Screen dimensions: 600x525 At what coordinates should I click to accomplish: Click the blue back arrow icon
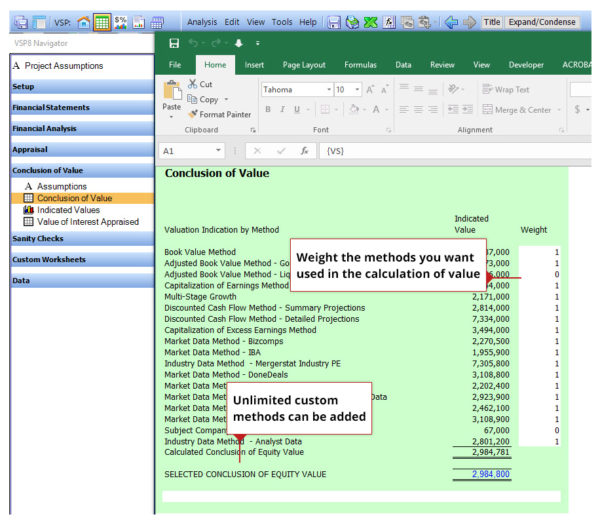pyautogui.click(x=451, y=21)
